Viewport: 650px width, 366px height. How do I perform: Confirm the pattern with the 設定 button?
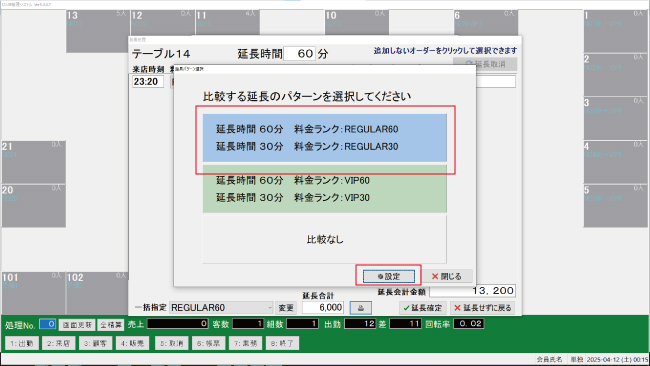(389, 276)
